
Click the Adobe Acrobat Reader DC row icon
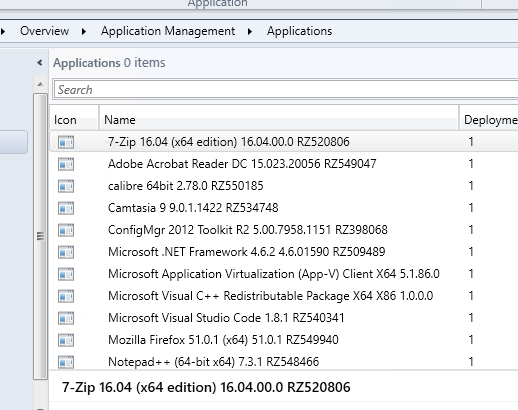66,164
